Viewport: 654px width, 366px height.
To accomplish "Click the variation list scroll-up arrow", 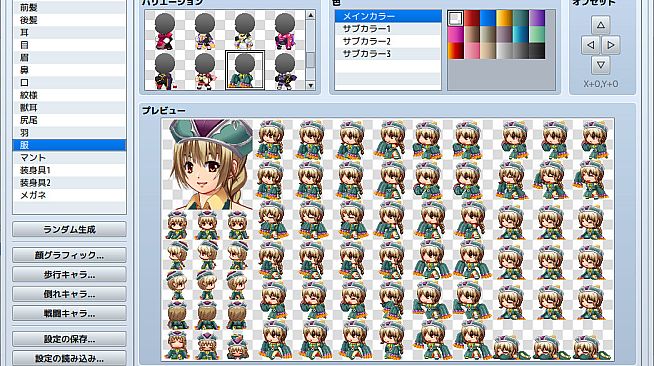I will coord(310,15).
